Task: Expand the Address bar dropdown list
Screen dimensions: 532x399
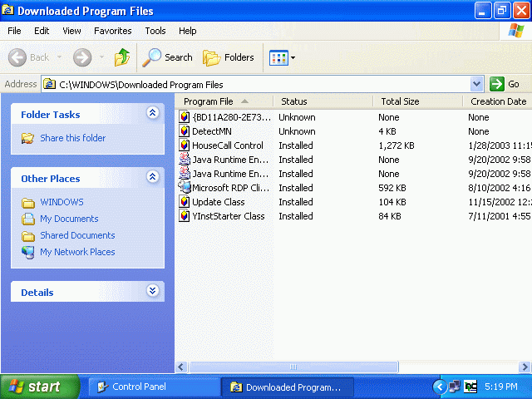Action: click(476, 84)
